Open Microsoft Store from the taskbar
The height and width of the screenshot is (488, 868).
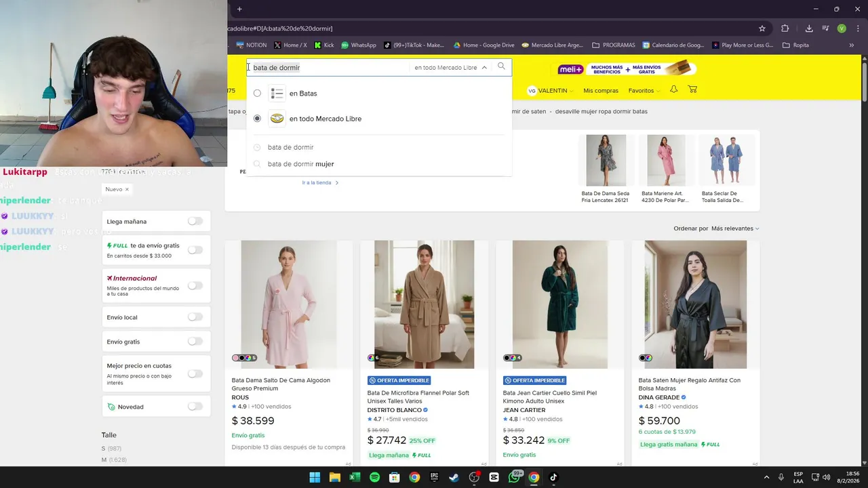(x=394, y=477)
